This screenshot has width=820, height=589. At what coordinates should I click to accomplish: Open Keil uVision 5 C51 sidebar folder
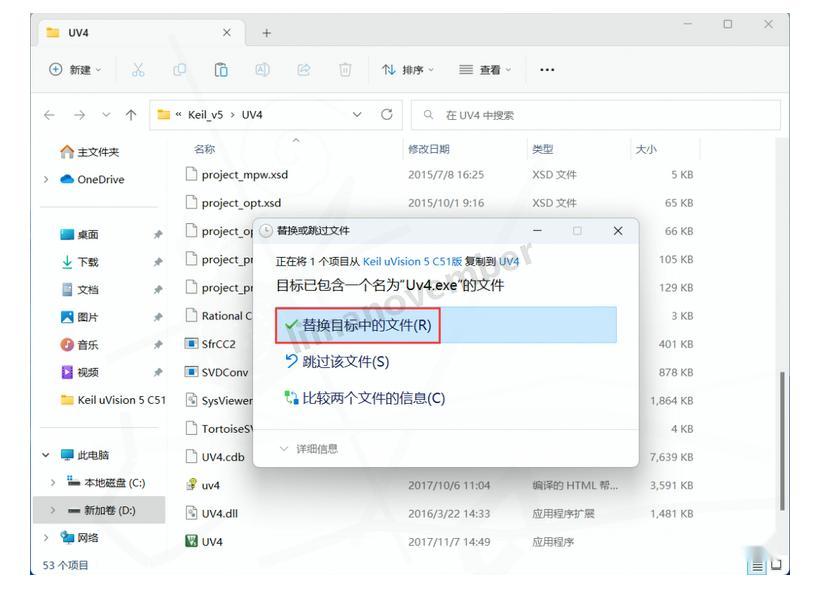[113, 400]
